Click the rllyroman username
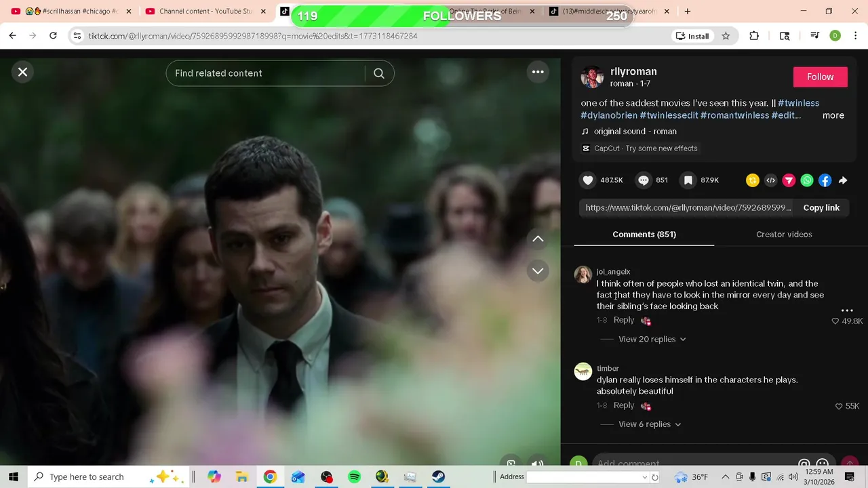The height and width of the screenshot is (488, 868). 633,71
